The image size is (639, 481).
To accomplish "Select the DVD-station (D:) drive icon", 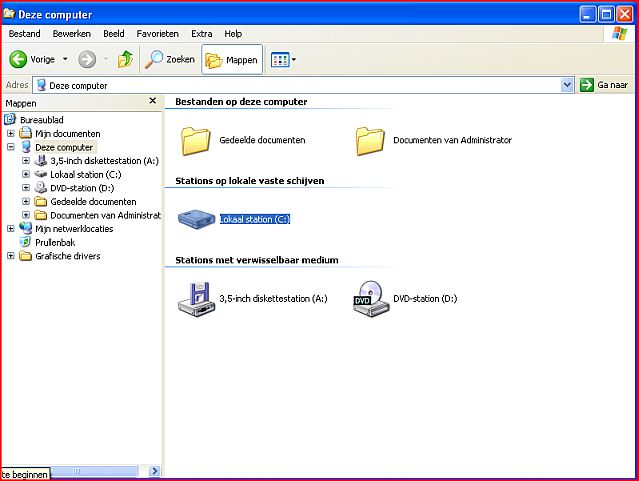I will (368, 298).
